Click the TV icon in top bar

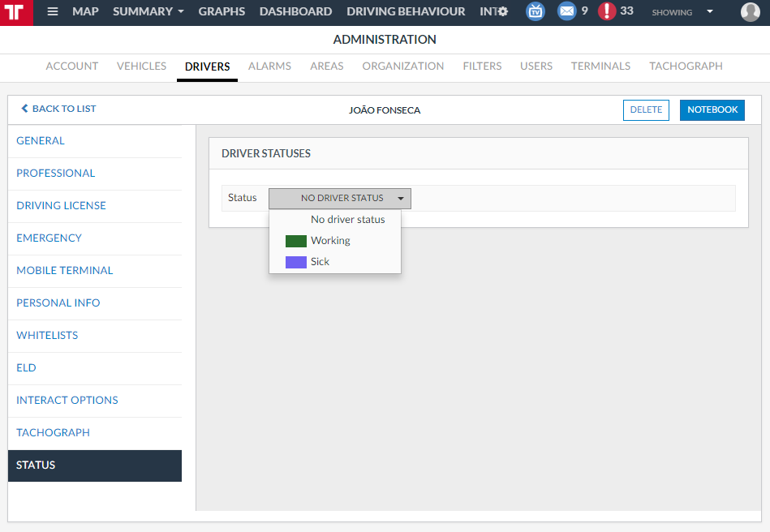536,11
